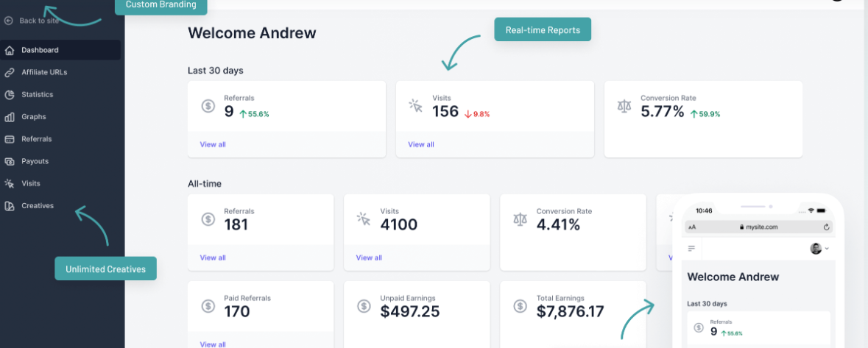The height and width of the screenshot is (348, 868).
Task: Click the mysite.com address bar on phone
Action: tap(758, 227)
